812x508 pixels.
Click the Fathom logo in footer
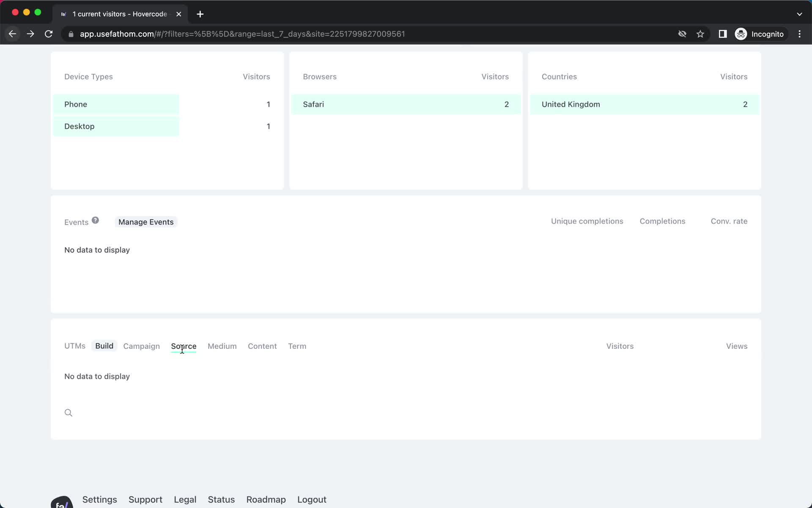click(62, 502)
